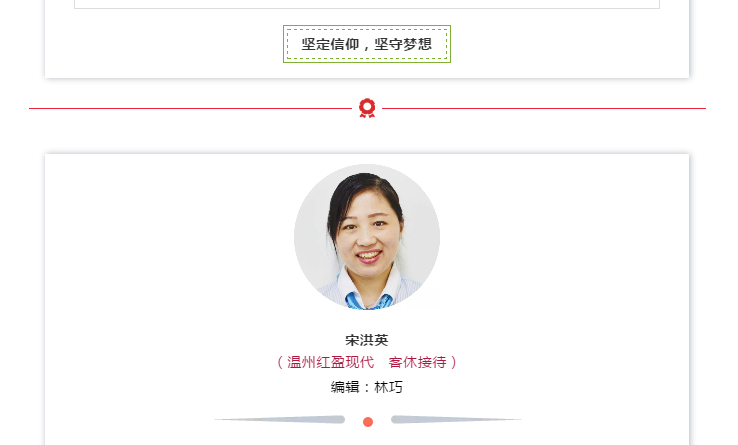
Task: Click the red text 客休接待
Action: tap(417, 362)
